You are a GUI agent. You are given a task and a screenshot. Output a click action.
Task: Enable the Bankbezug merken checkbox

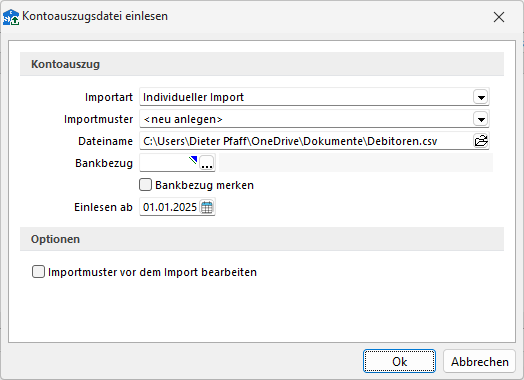[x=145, y=185]
